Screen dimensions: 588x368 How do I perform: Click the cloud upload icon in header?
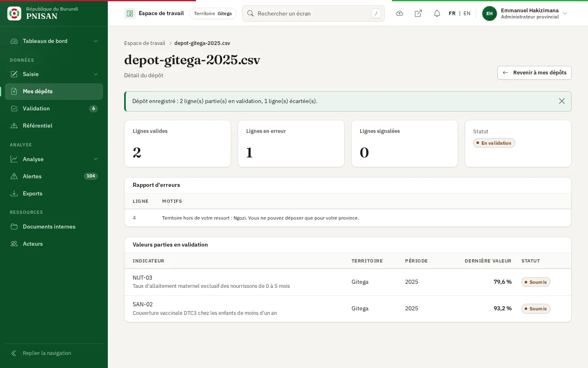coord(399,13)
